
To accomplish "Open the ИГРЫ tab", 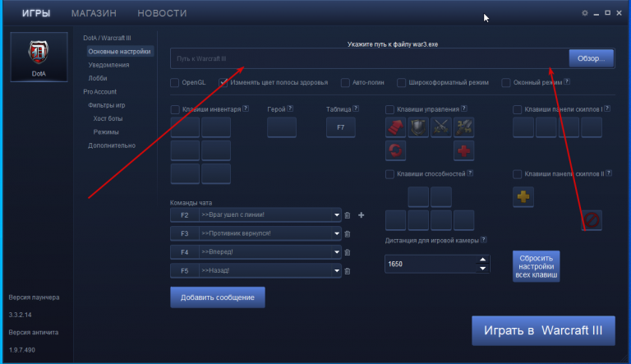I will (36, 13).
